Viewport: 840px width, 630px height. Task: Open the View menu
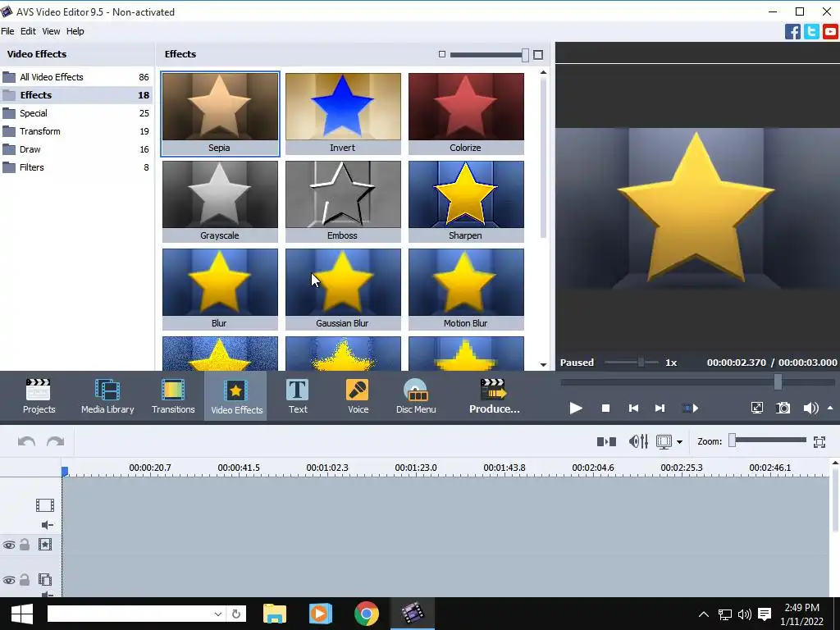51,31
